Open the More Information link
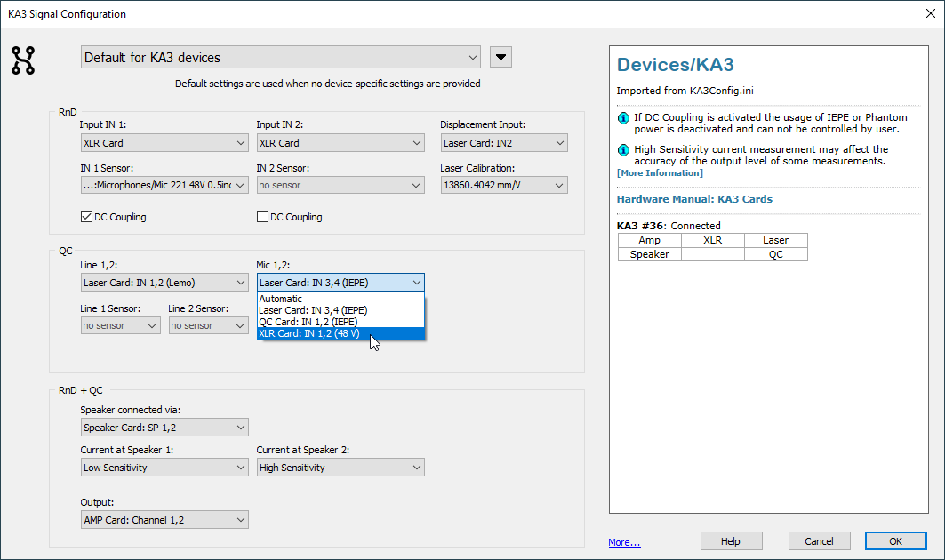 pyautogui.click(x=660, y=173)
